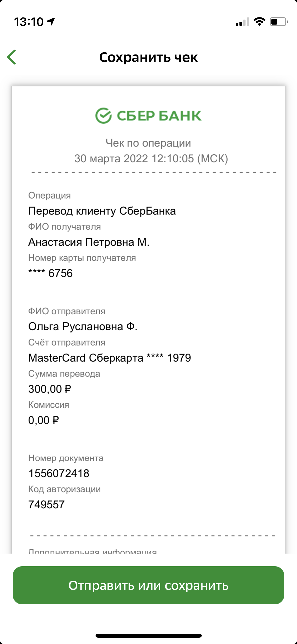297x644 pixels.
Task: Select the receipt date 30 марта 2022
Action: click(x=111, y=159)
